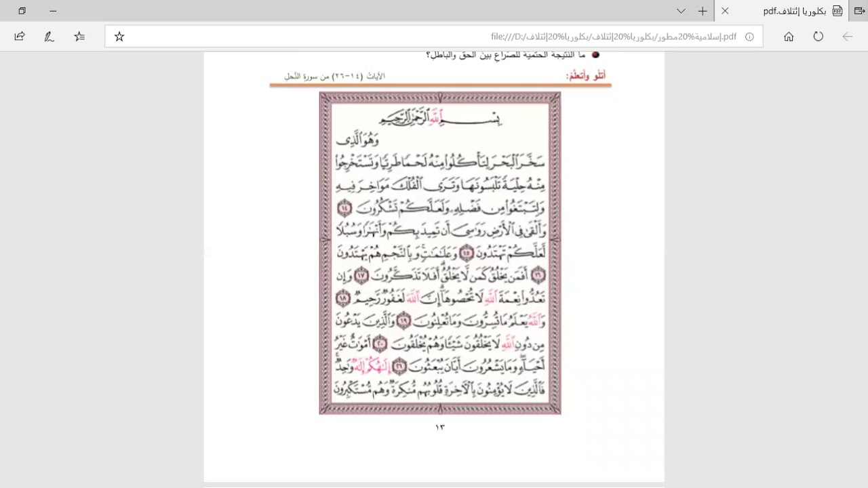Minimize the browser window

pyautogui.click(x=53, y=11)
